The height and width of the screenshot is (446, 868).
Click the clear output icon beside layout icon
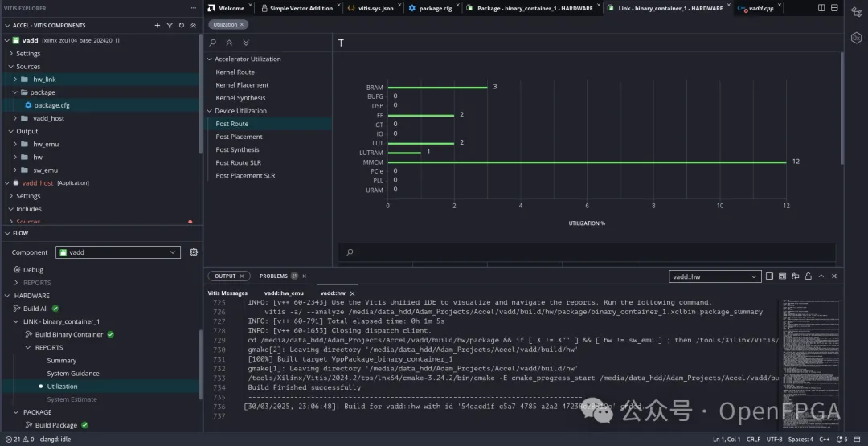pos(782,276)
